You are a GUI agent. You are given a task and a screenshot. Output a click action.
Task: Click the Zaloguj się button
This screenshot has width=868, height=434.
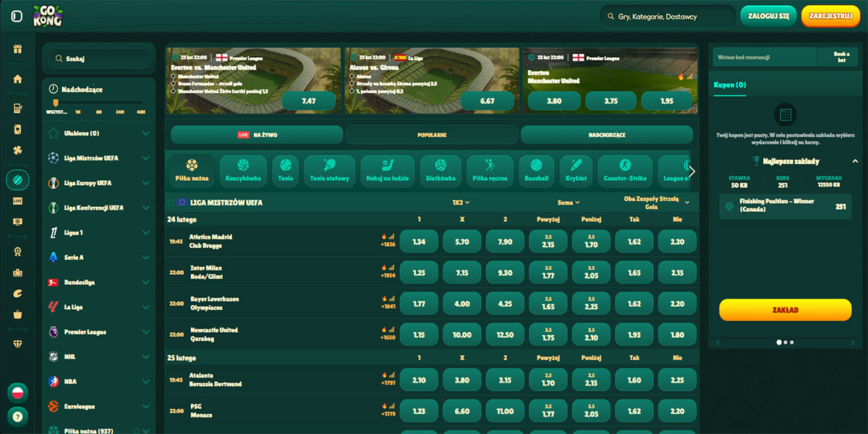[768, 16]
